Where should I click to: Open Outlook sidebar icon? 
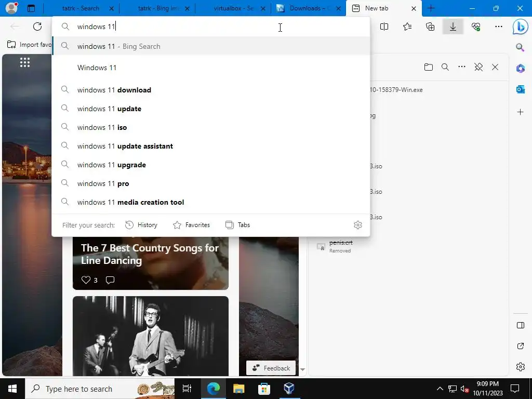coord(520,89)
